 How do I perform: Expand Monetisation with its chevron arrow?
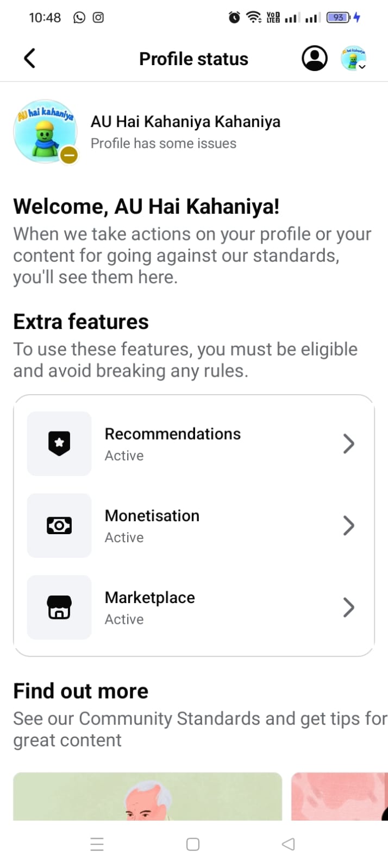tap(349, 525)
